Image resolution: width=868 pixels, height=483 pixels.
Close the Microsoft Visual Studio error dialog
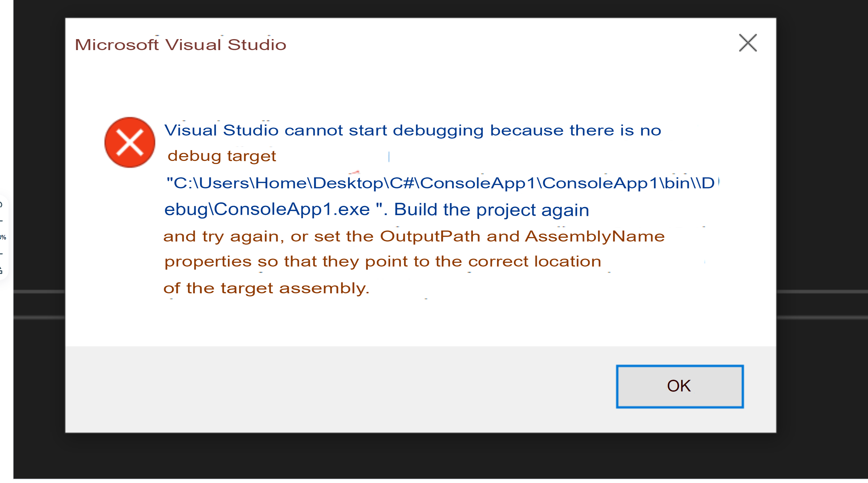coord(747,43)
